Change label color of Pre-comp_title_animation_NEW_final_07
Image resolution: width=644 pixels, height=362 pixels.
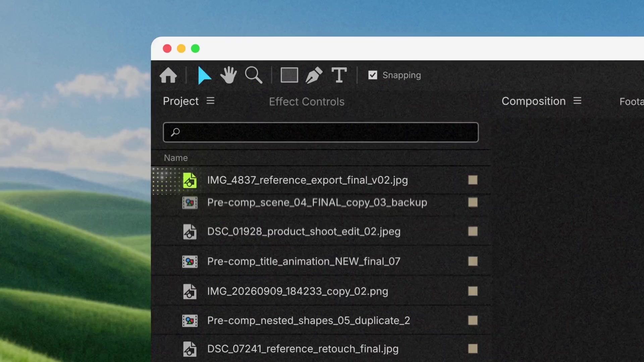[x=473, y=261]
